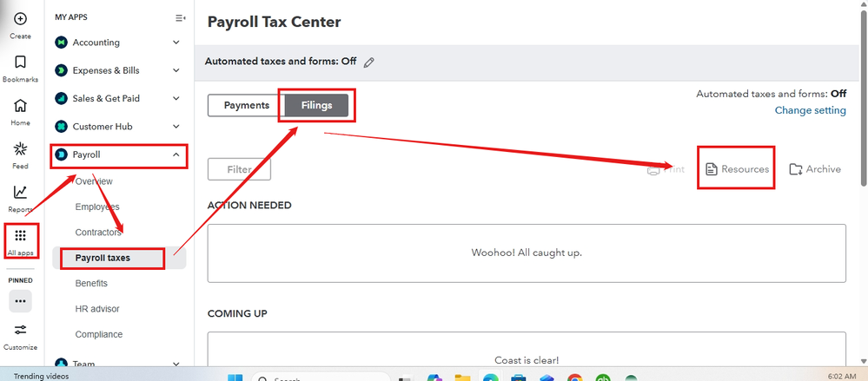Click the 'Coast is clear!' message
This screenshot has height=381, width=868.
[527, 360]
